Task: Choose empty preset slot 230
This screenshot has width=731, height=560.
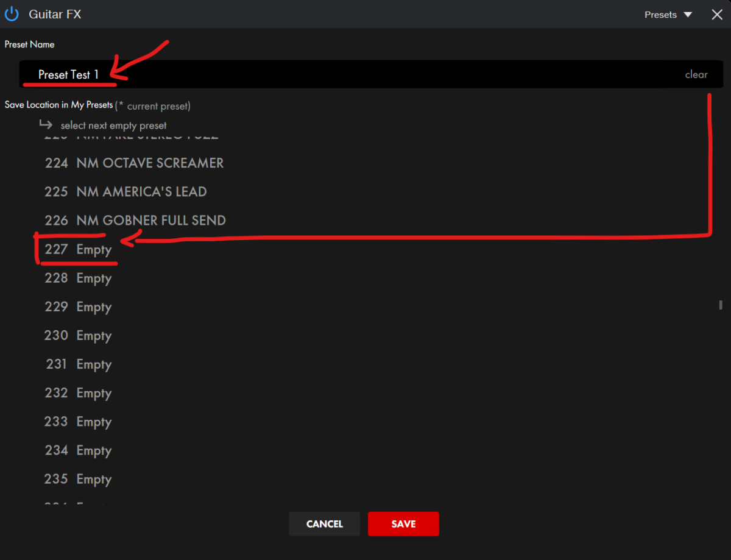Action: [x=78, y=335]
